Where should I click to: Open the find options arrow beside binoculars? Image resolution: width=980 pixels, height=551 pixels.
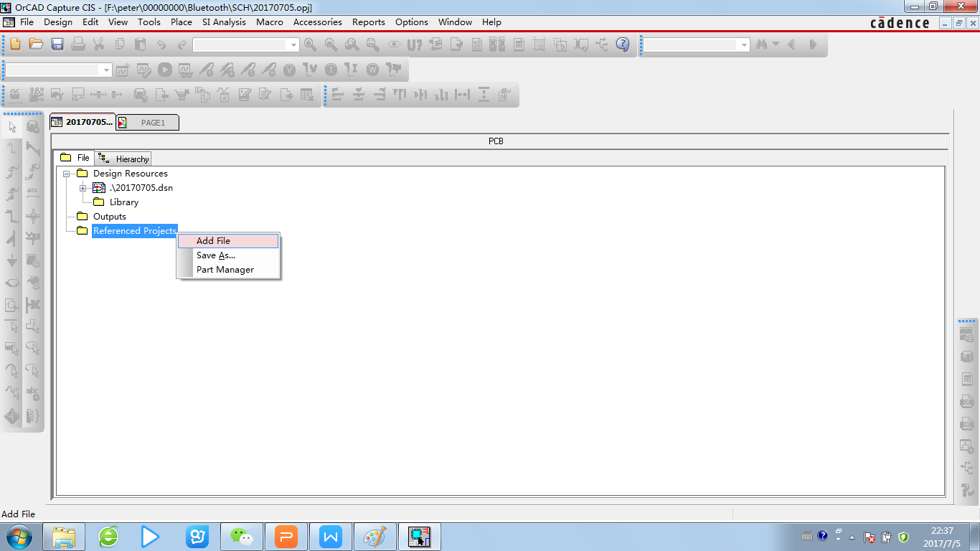coord(776,44)
